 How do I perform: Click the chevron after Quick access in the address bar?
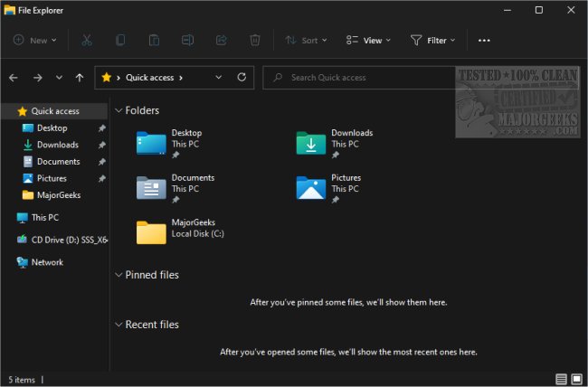[181, 78]
